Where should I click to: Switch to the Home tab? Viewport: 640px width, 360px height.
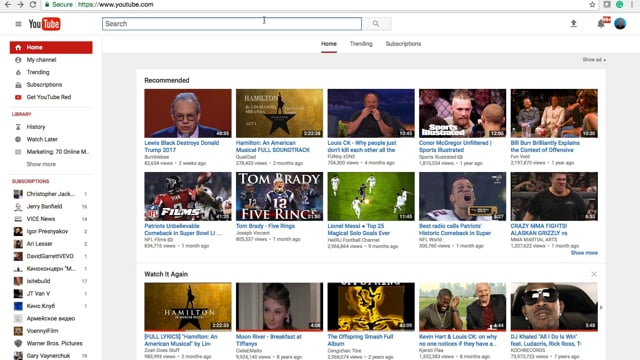tap(329, 44)
